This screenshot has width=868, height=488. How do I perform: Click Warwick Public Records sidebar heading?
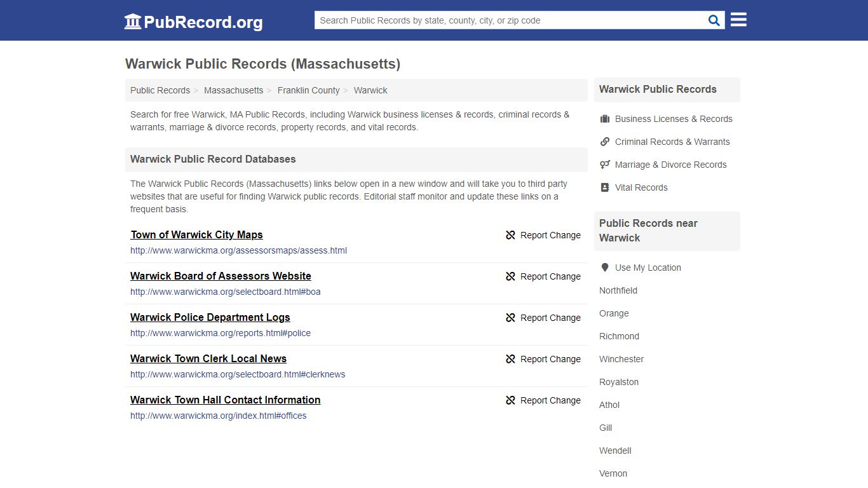click(658, 90)
